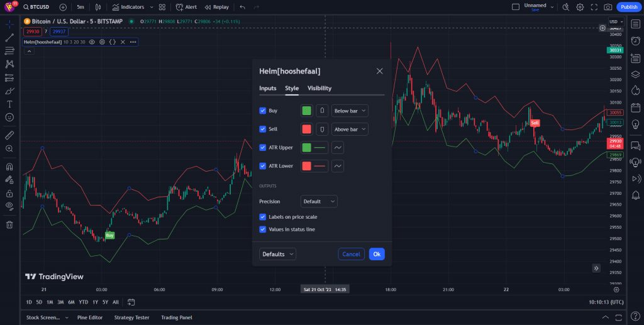Screen dimensions: 644x325
Task: Remove drawings with the trash icon
Action: 9,224
